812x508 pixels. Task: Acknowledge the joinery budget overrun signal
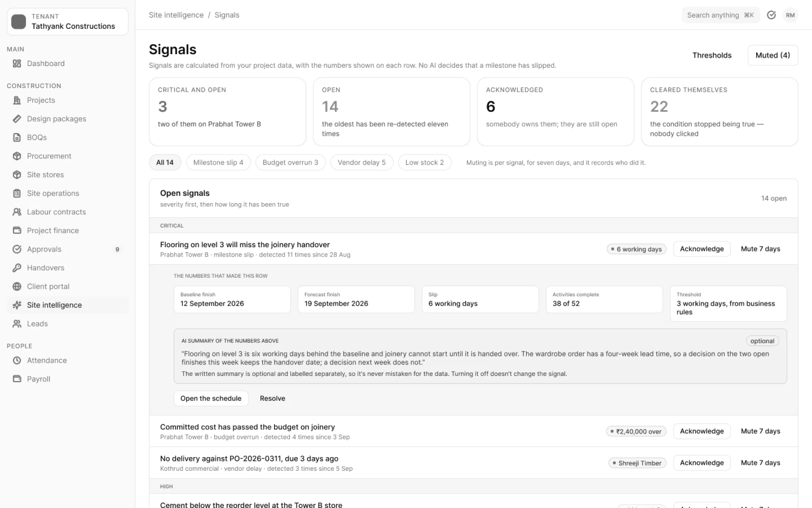(x=702, y=431)
